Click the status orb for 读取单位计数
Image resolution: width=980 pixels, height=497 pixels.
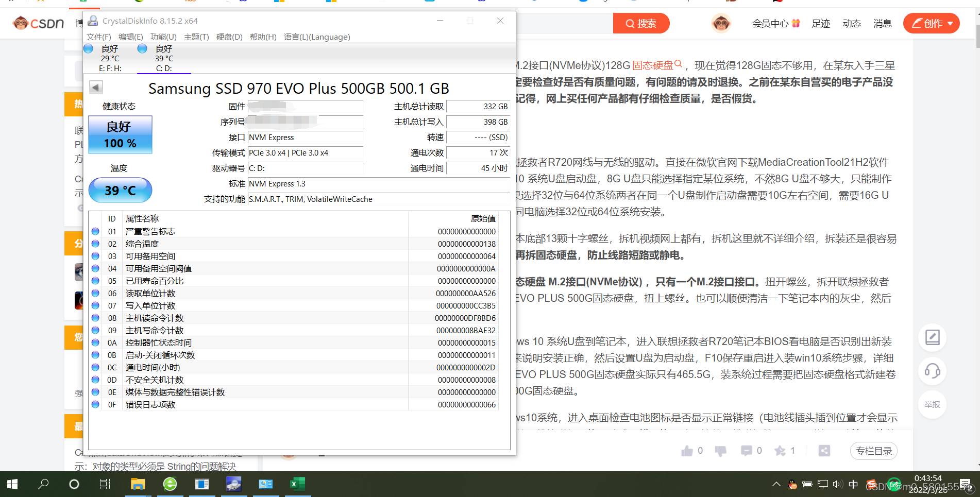(95, 293)
